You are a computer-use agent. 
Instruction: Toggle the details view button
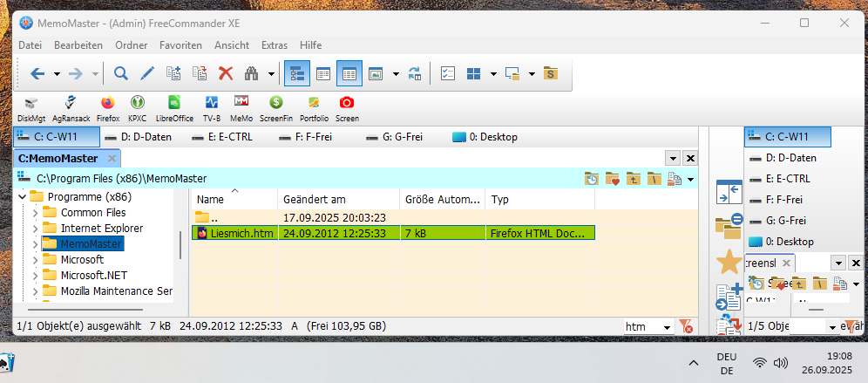[349, 73]
